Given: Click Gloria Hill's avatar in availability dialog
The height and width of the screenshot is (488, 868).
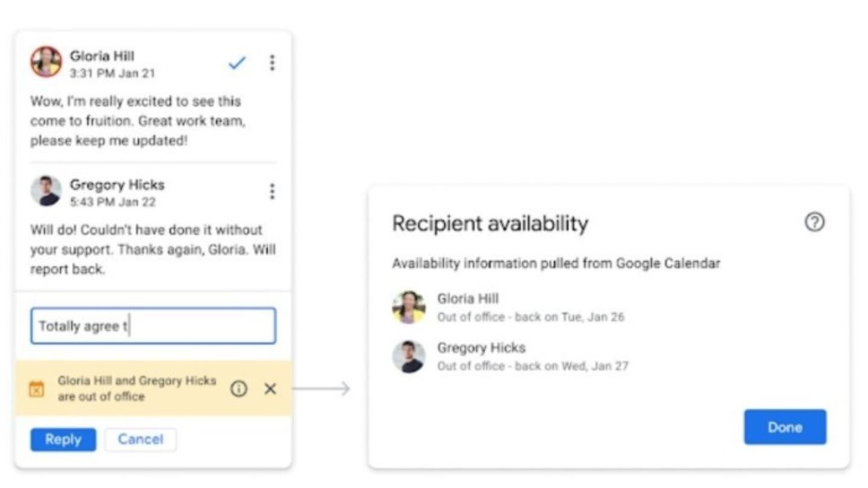Looking at the screenshot, I should (409, 307).
